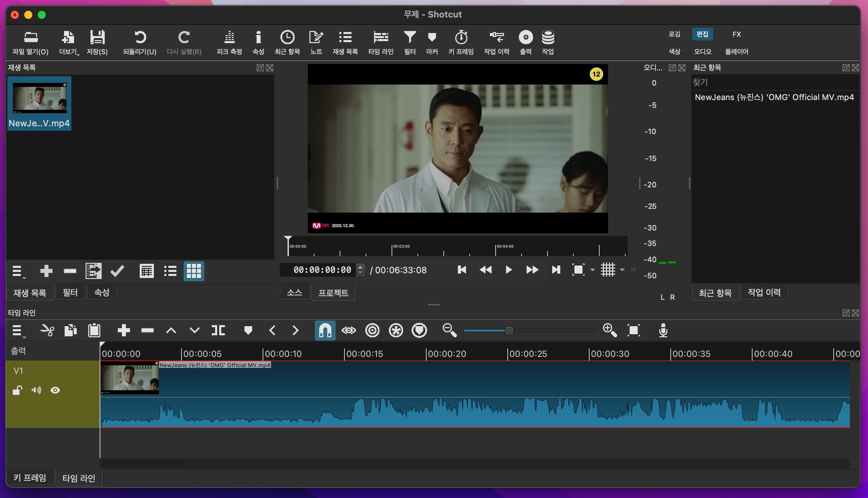This screenshot has height=498, width=868.
Task: Open the 노트 notes panel
Action: [316, 42]
